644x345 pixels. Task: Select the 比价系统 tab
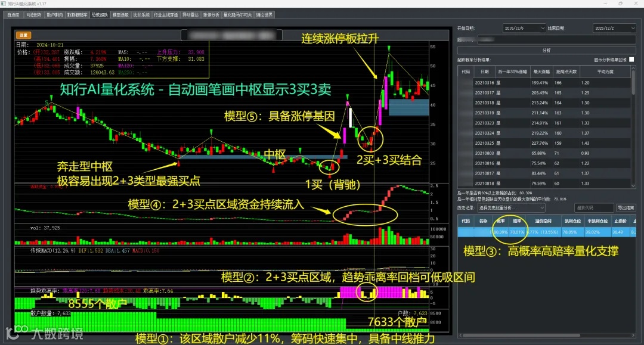[x=141, y=15]
